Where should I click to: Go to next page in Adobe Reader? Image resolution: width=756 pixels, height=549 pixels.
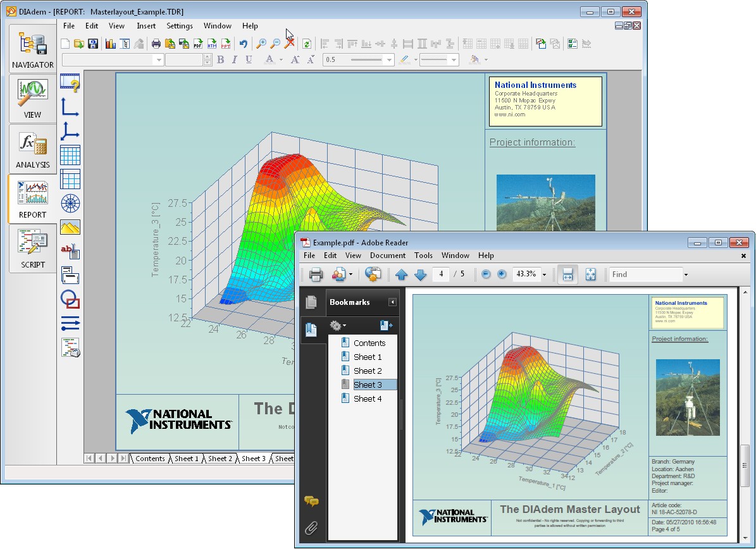pos(421,274)
